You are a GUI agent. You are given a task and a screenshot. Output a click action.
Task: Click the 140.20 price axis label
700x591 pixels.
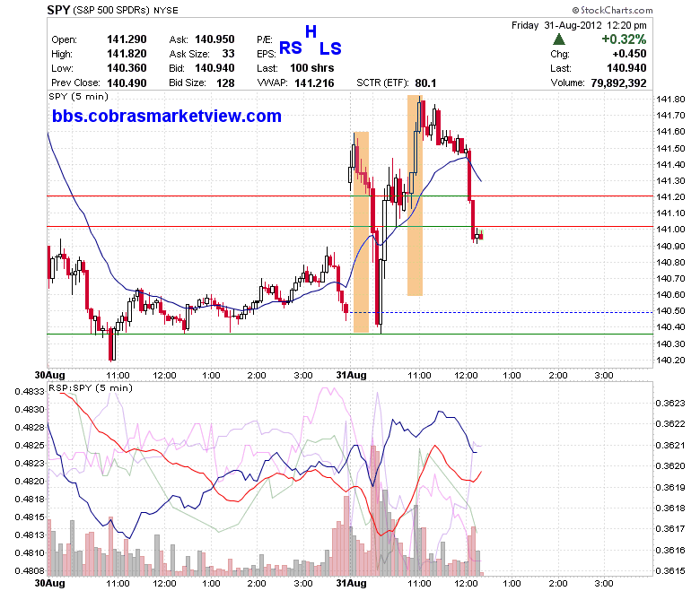[670, 360]
